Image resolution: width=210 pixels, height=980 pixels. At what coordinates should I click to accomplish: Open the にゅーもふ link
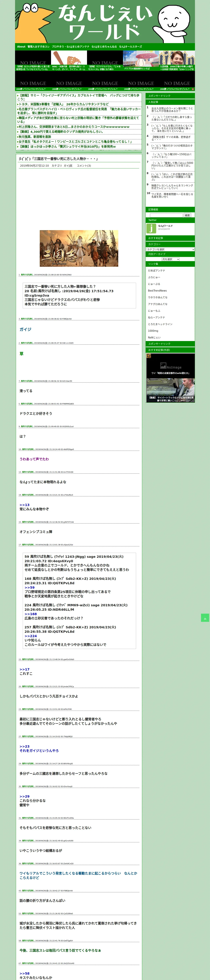click(x=154, y=310)
